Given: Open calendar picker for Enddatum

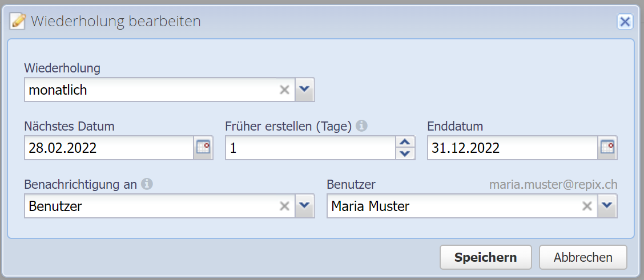Looking at the screenshot, I should coord(607,148).
